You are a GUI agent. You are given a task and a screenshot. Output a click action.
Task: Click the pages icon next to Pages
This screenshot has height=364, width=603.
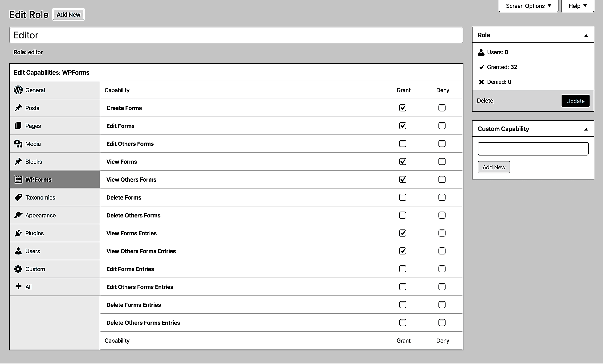[x=18, y=126]
